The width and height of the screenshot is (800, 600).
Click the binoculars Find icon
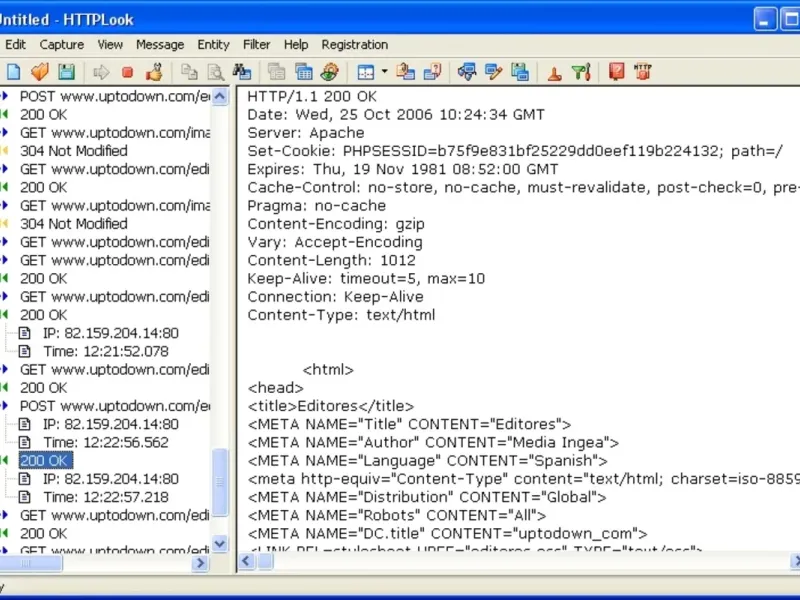(x=242, y=72)
